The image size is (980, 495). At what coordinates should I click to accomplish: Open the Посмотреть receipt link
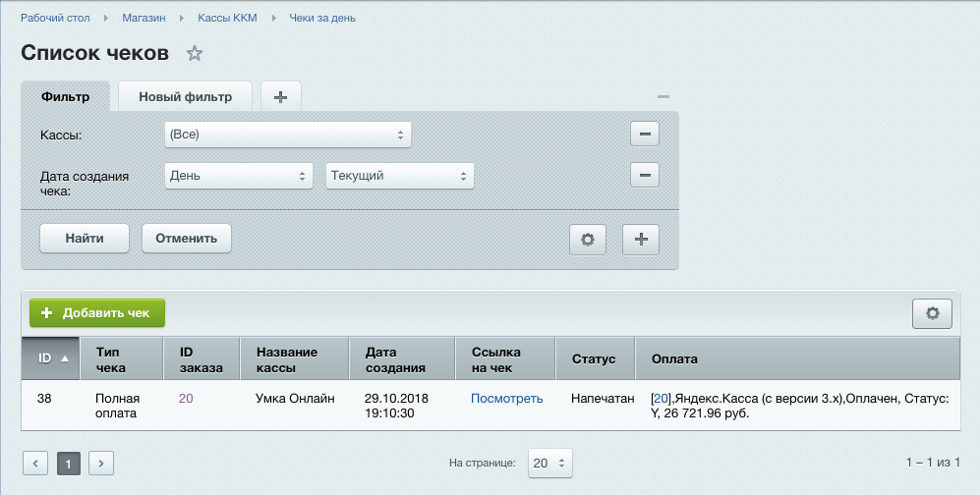pos(506,399)
